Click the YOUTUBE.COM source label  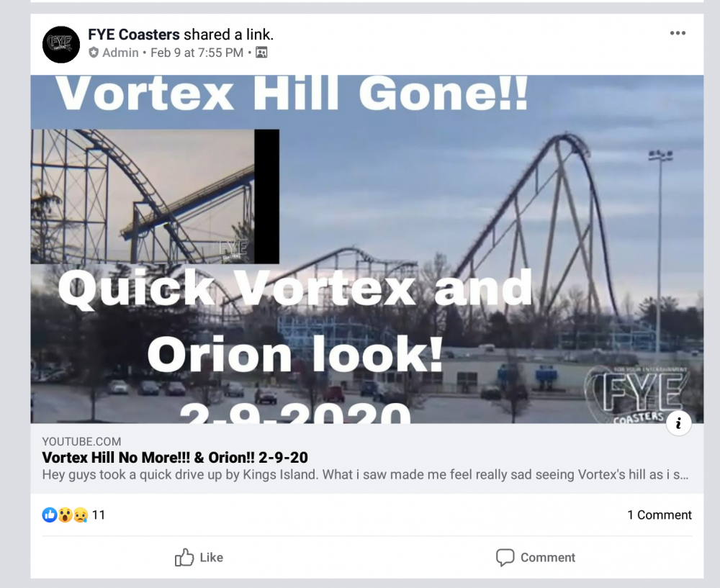82,442
